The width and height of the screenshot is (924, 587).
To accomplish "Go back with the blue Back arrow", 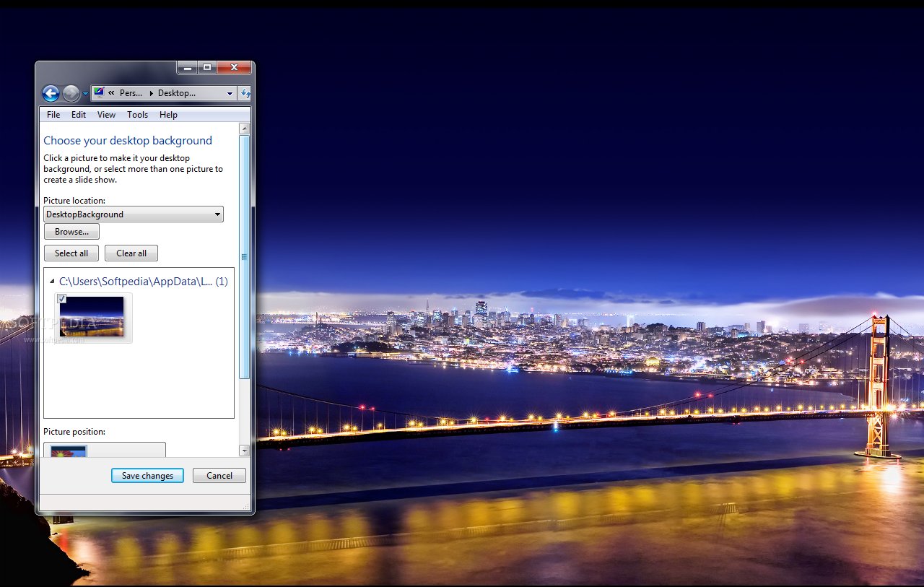I will [x=51, y=93].
